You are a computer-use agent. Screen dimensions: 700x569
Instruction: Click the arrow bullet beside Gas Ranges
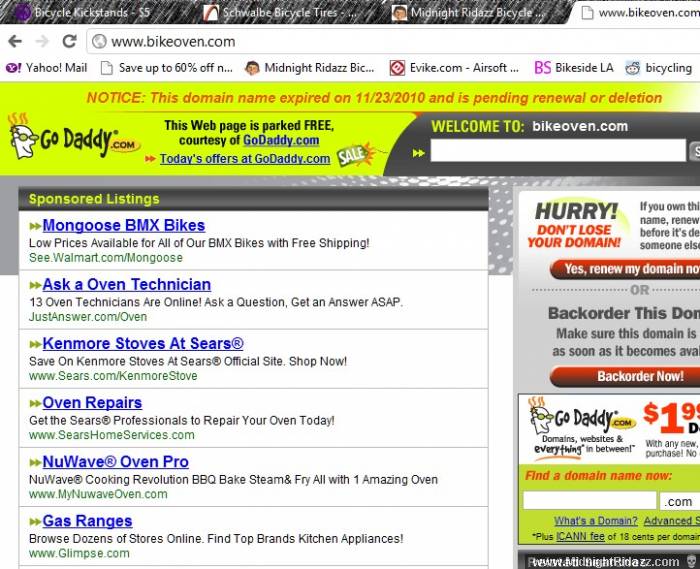pos(35,522)
